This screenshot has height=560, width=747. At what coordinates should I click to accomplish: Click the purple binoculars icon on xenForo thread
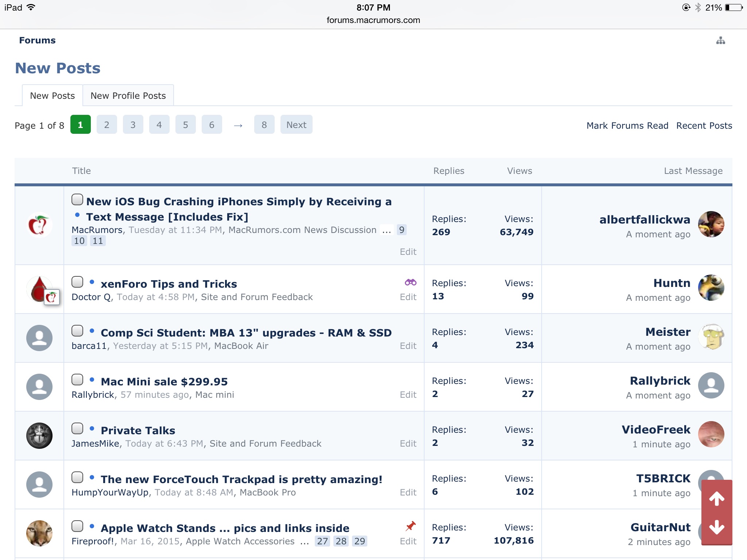410,282
